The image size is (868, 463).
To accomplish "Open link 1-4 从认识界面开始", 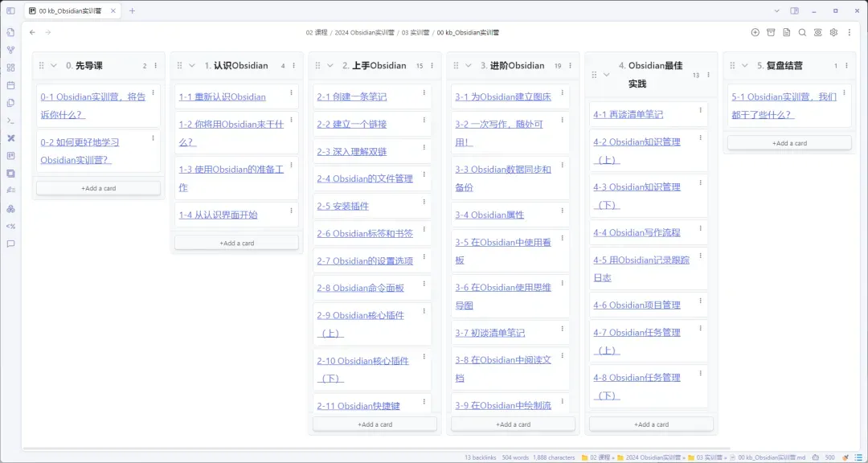I will click(218, 215).
